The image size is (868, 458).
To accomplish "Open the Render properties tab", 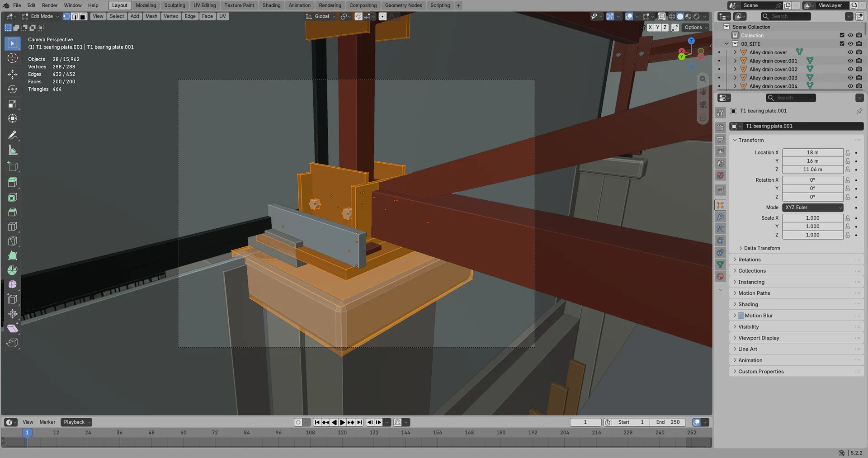I will pos(720,127).
